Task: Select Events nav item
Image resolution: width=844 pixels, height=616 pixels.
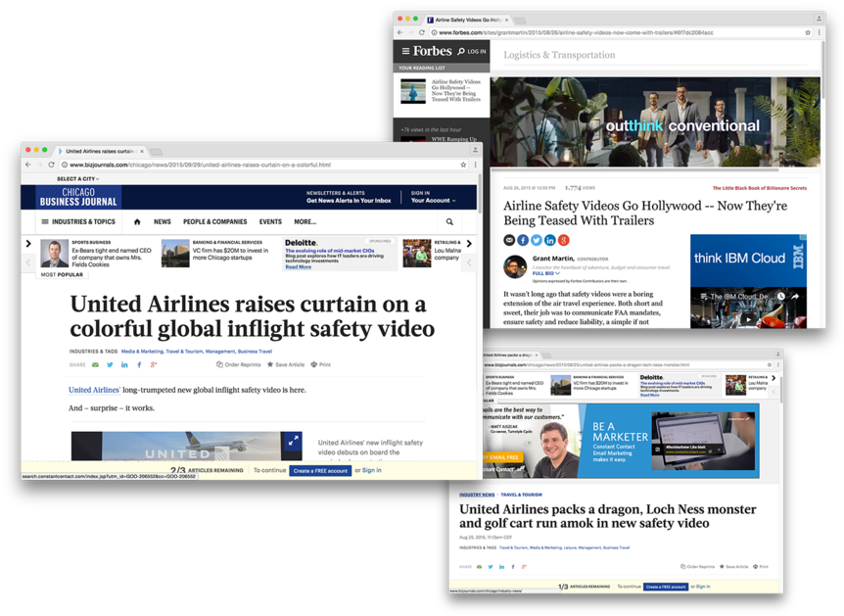Action: tap(270, 222)
